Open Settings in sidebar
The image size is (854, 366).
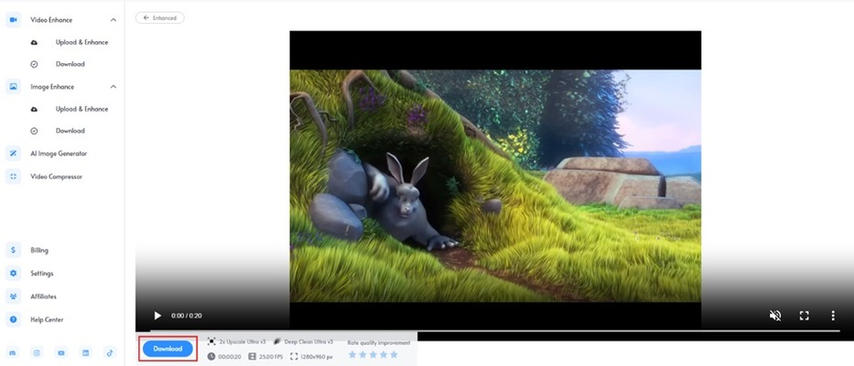pyautogui.click(x=42, y=273)
